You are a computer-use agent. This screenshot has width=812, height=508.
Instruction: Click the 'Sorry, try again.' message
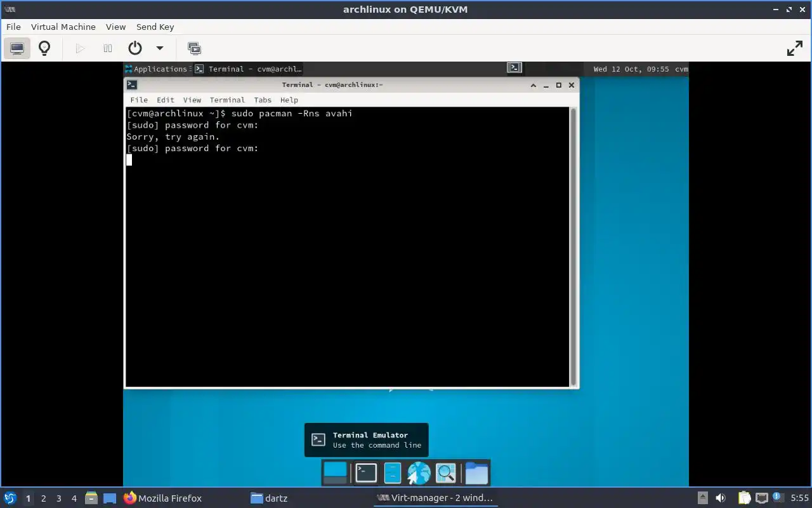(173, 137)
